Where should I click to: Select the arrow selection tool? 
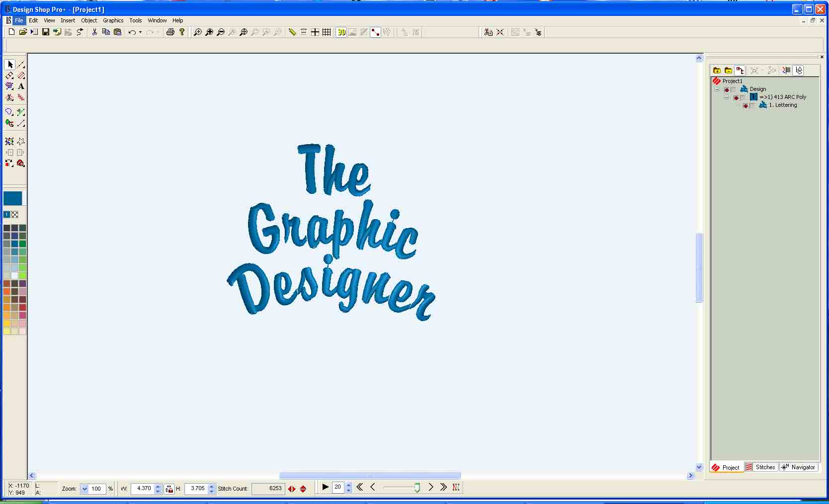coord(10,65)
